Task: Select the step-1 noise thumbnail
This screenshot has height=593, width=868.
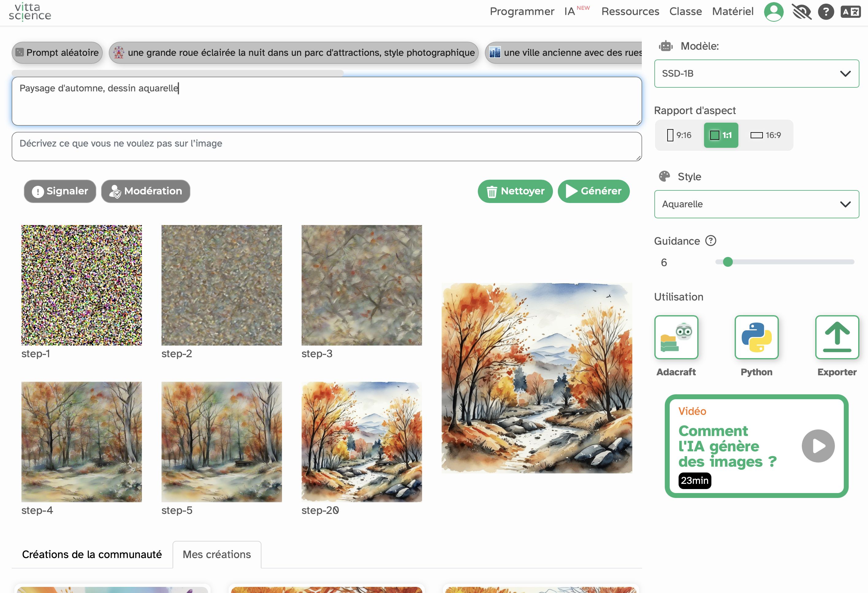Action: click(x=82, y=285)
